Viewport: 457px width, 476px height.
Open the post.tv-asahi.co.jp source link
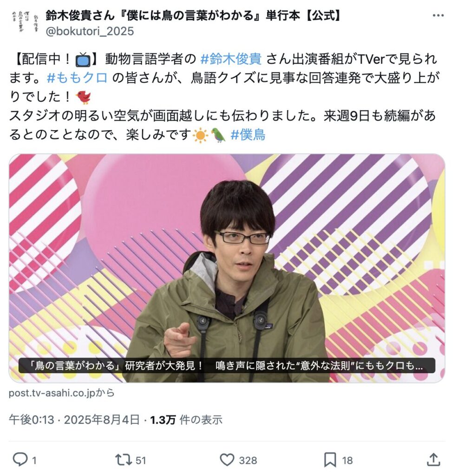(x=62, y=393)
